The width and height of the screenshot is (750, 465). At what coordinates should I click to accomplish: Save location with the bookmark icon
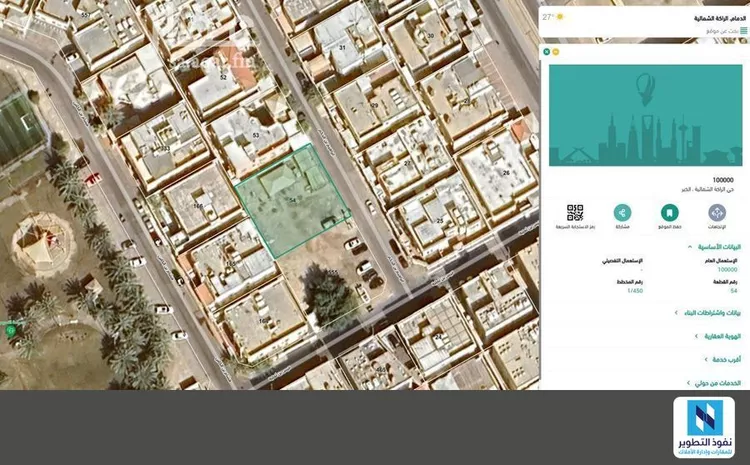(669, 213)
